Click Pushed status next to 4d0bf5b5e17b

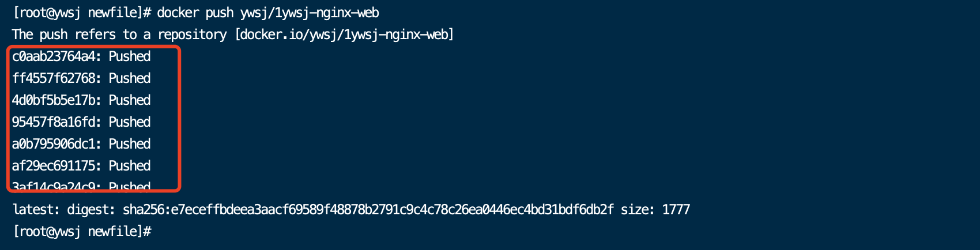tap(130, 100)
